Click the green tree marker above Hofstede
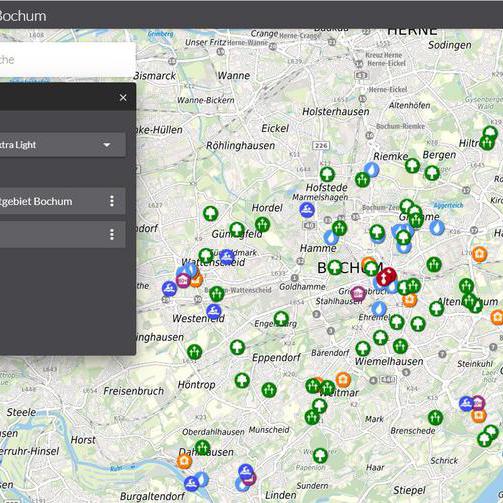The height and width of the screenshot is (503, 503). (327, 174)
